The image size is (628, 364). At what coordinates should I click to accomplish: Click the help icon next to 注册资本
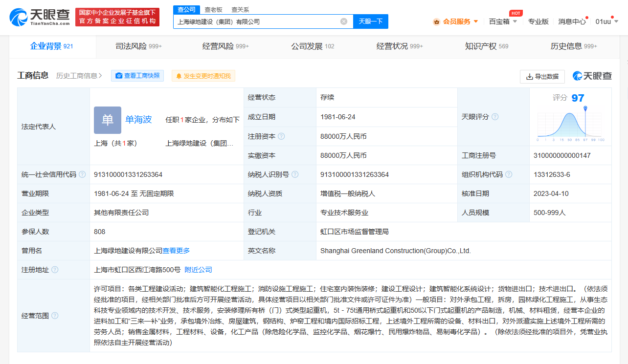282,136
